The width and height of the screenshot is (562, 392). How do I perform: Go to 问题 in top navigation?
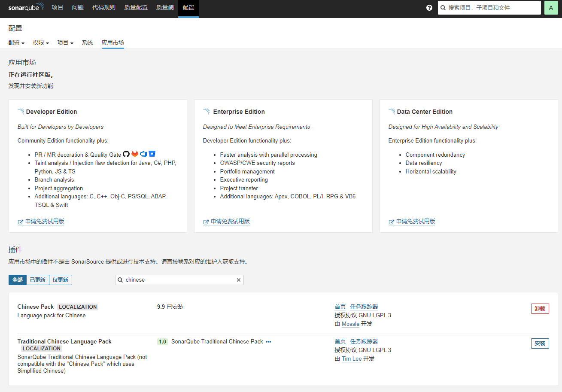[x=78, y=8]
